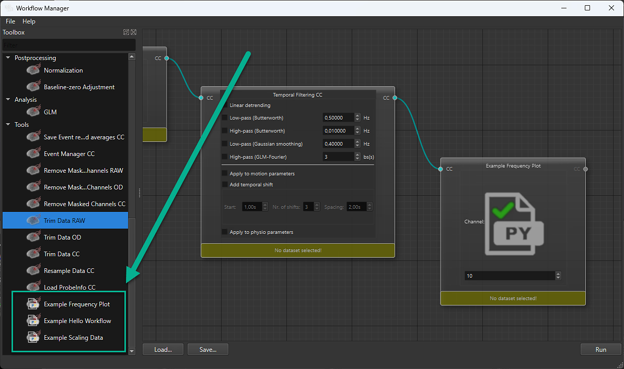Image resolution: width=624 pixels, height=369 pixels.
Task: Choose the Example Hello Workflow icon
Action: 33,321
